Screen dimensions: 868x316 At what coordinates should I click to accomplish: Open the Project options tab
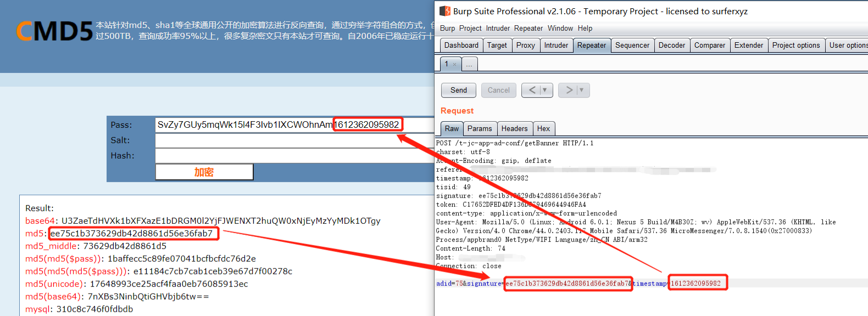[x=796, y=45]
